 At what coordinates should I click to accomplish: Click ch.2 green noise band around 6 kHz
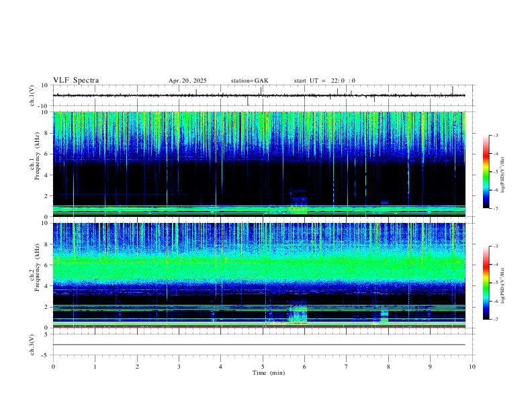tap(259, 267)
